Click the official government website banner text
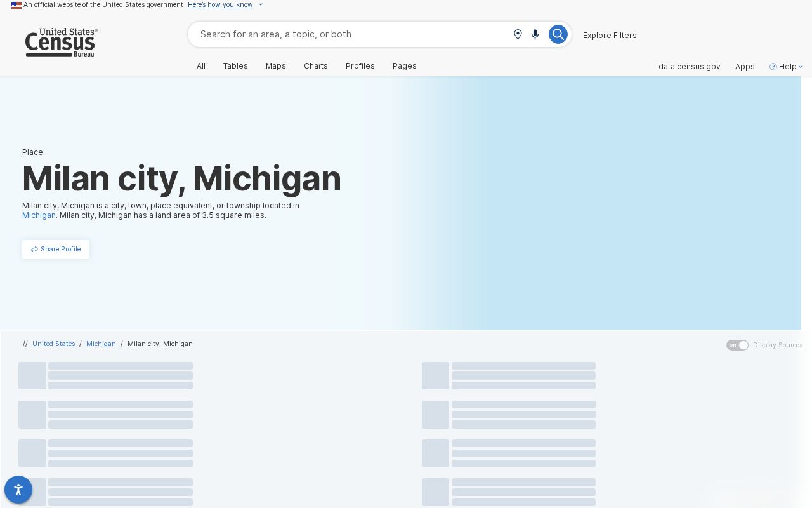 click(x=103, y=5)
